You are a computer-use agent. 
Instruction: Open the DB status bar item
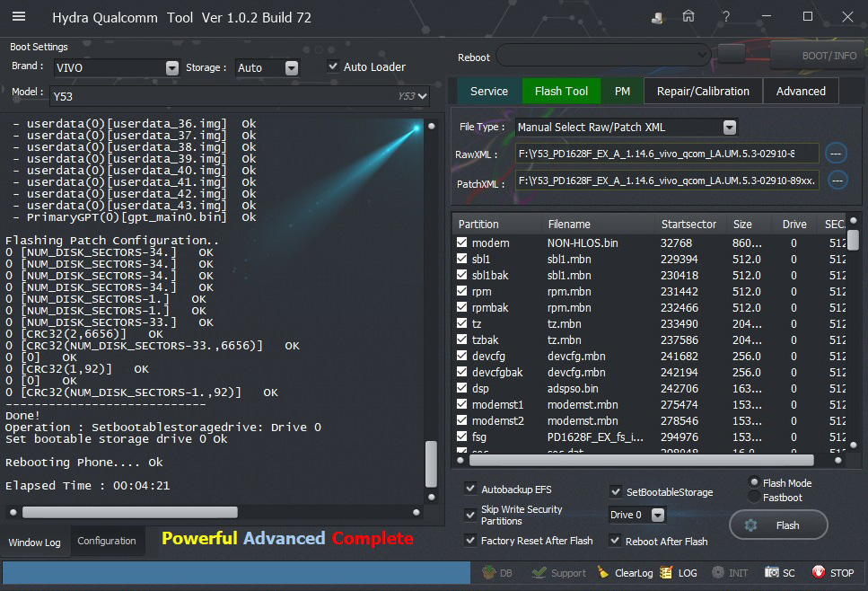pyautogui.click(x=497, y=573)
